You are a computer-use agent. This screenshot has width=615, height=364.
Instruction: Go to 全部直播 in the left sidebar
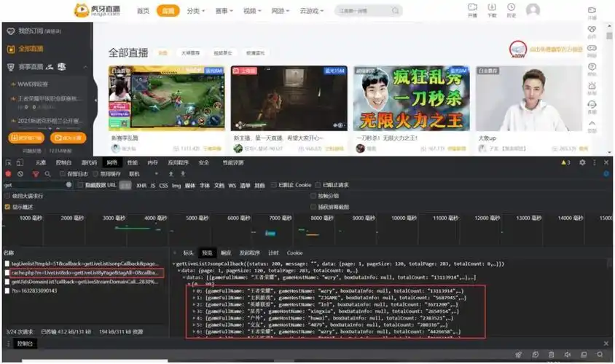(x=30, y=49)
